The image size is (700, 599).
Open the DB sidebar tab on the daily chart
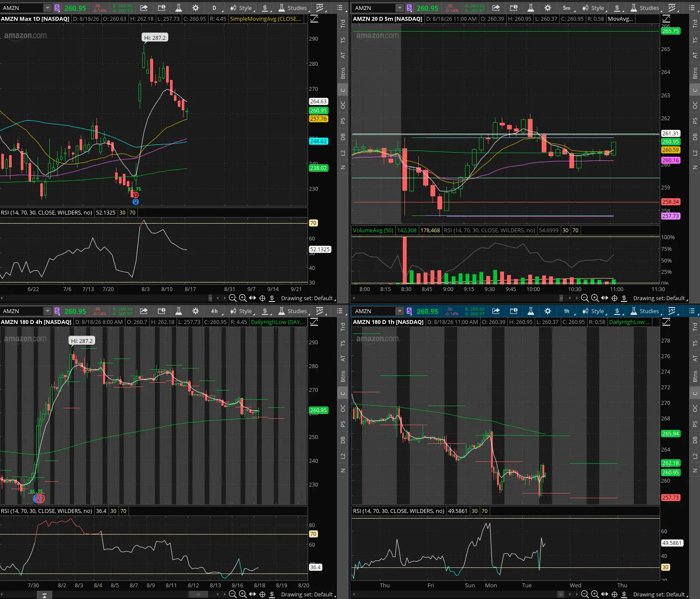tap(343, 137)
